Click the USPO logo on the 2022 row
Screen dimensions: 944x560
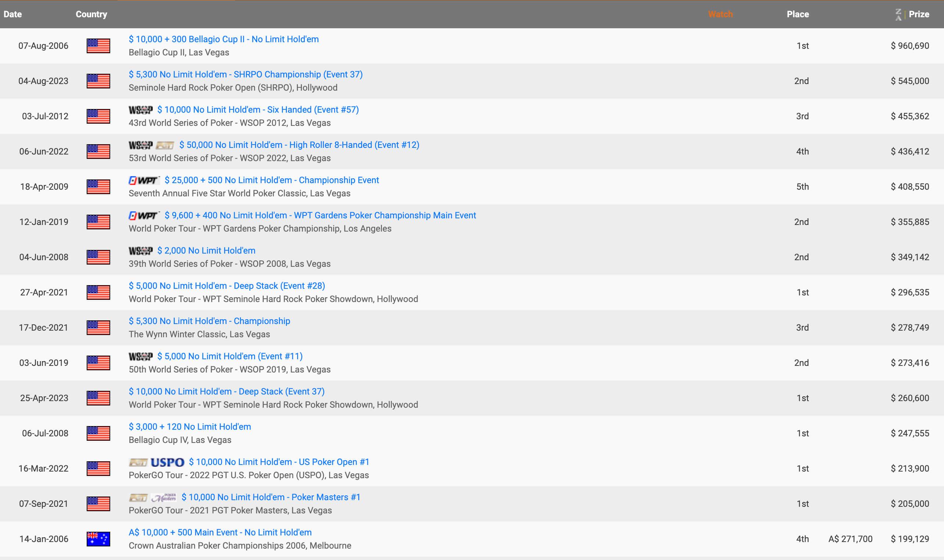tap(167, 462)
